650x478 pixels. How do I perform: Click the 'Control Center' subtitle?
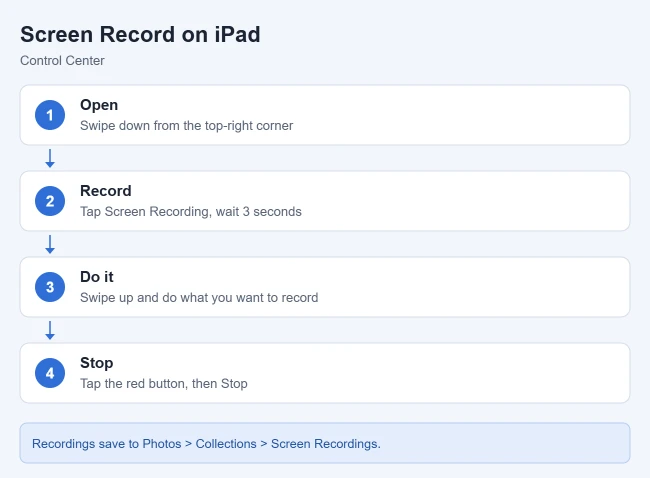pos(62,61)
